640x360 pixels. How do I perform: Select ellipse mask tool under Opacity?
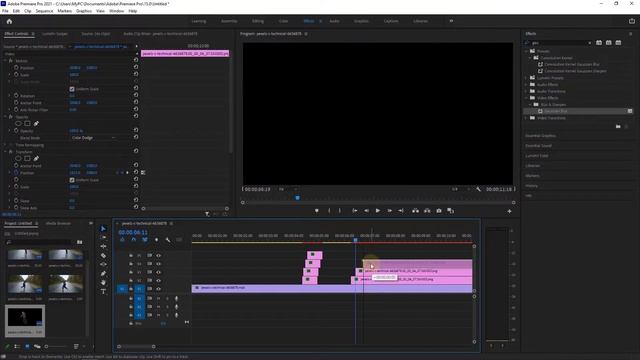[18, 123]
